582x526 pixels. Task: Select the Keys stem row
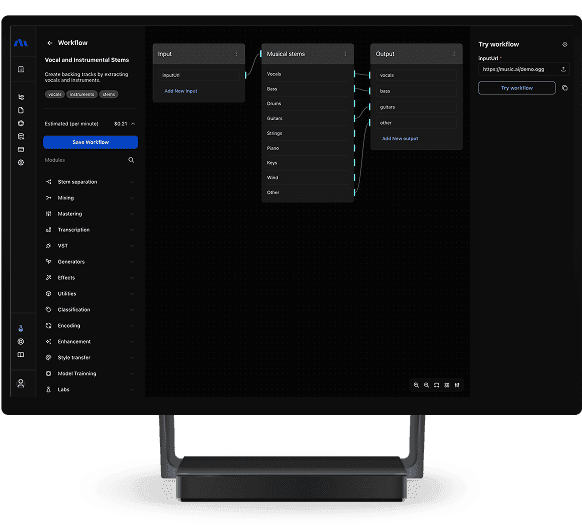coord(307,163)
